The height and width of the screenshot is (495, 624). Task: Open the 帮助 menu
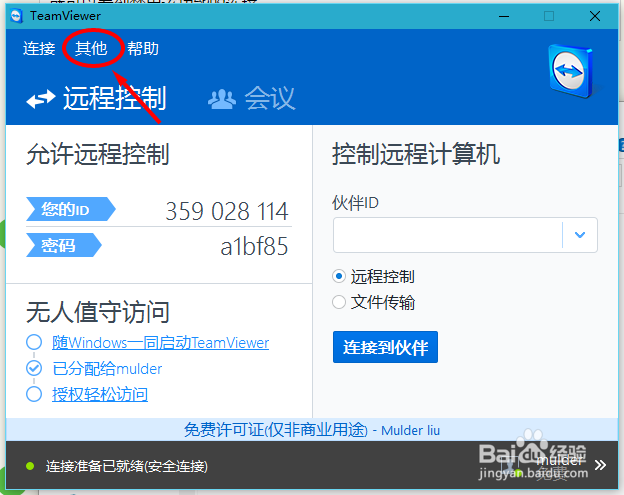pos(143,49)
